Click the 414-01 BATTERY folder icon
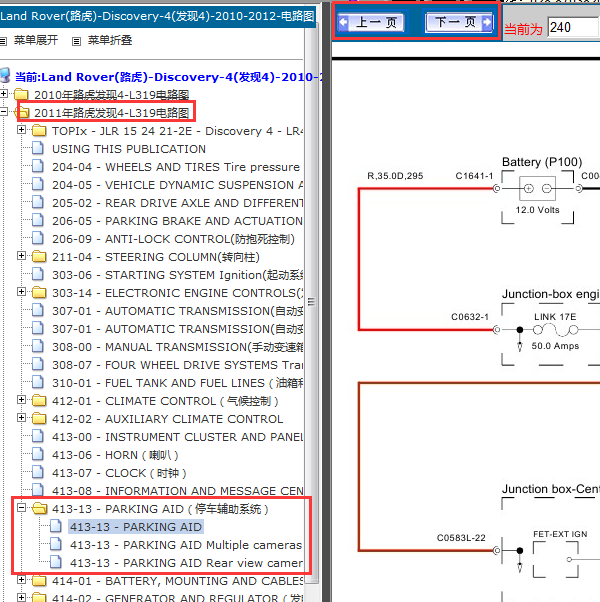 click(39, 580)
